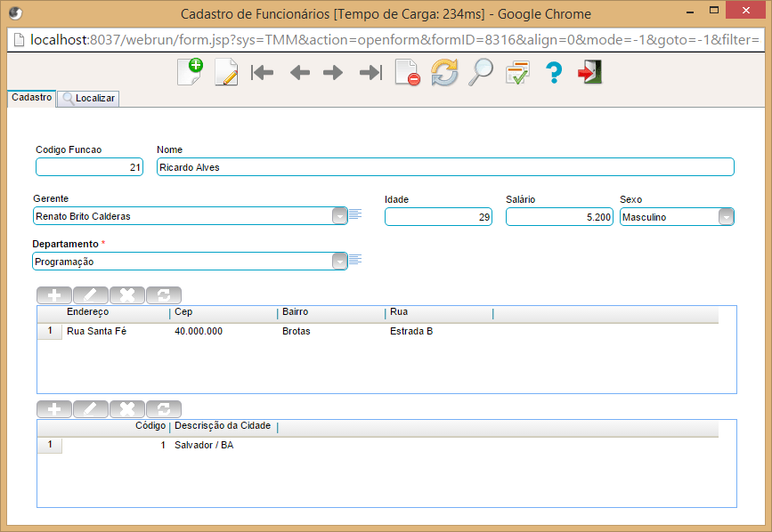772x532 pixels.
Task: Expand the Departamento dropdown showing Programação
Action: pos(339,262)
